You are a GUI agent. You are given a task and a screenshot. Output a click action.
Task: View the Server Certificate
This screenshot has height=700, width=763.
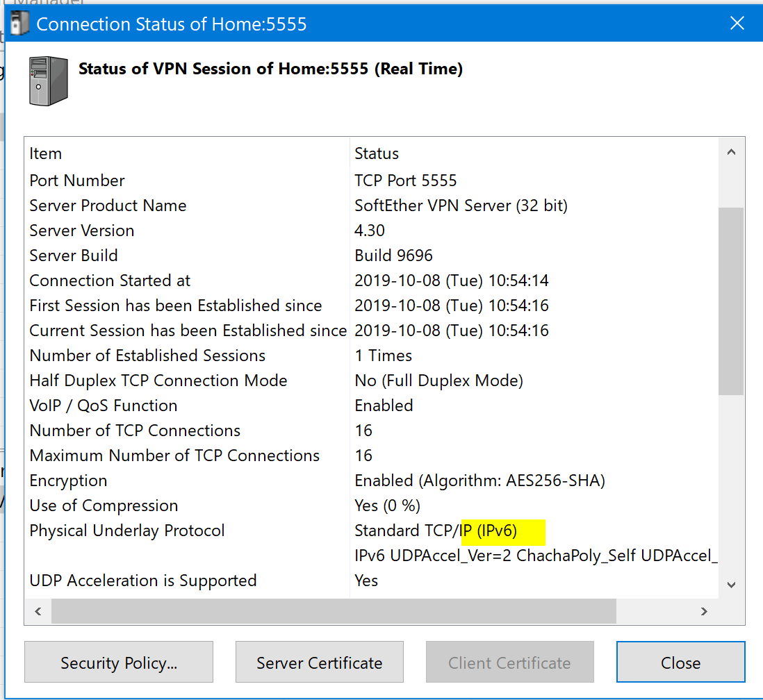[x=319, y=662]
